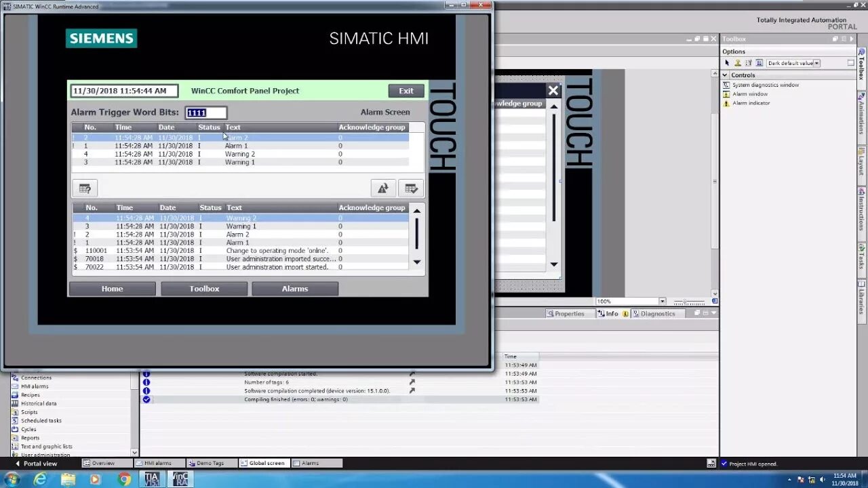Image resolution: width=868 pixels, height=488 pixels.
Task: Open Google Chrome from the taskbar
Action: (124, 479)
